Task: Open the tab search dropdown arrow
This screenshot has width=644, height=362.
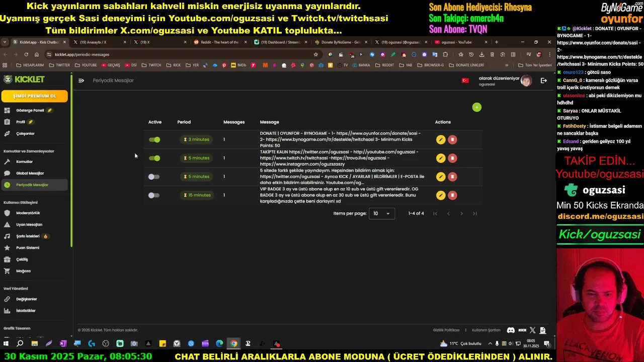Action: pyautogui.click(x=5, y=42)
